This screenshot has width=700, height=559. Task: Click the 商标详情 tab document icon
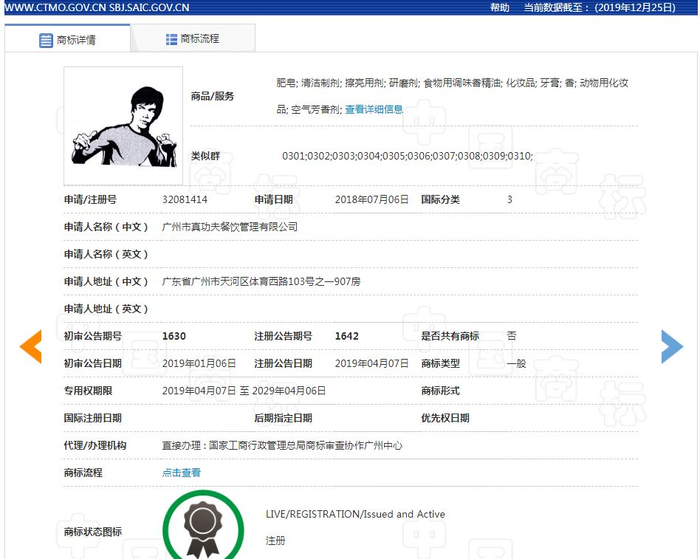(46, 40)
